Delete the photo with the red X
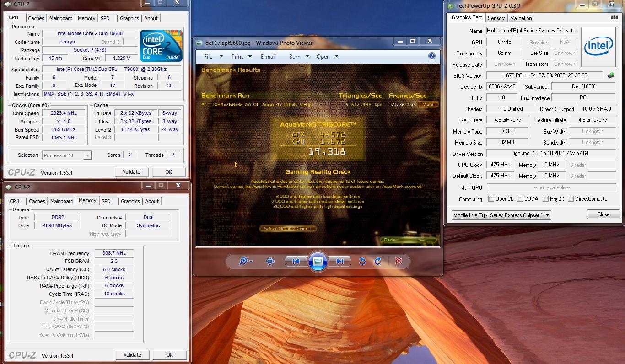 tap(399, 261)
